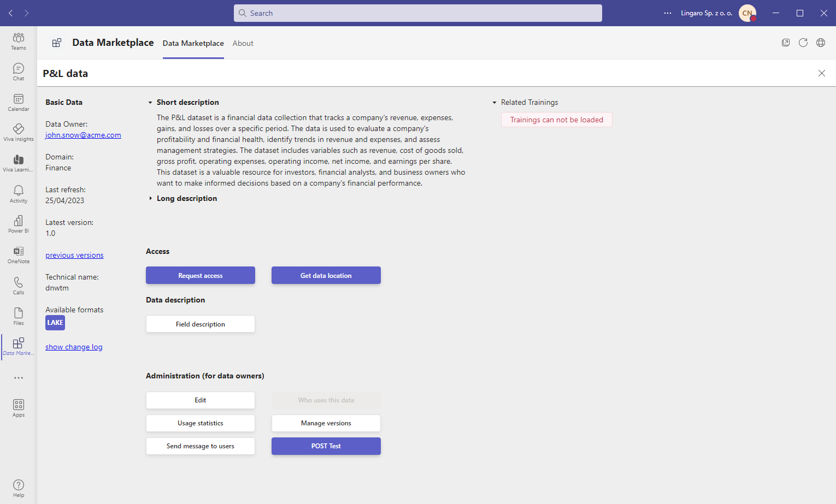
Task: Open the Activity feed
Action: [19, 194]
